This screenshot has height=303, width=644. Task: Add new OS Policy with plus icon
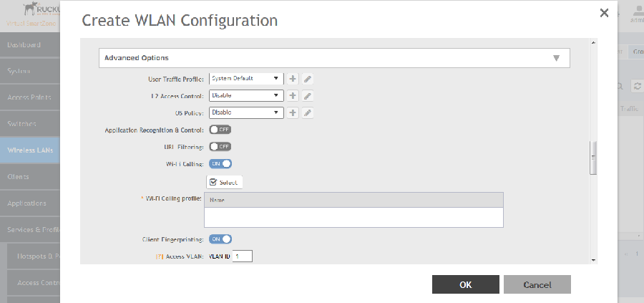(293, 112)
